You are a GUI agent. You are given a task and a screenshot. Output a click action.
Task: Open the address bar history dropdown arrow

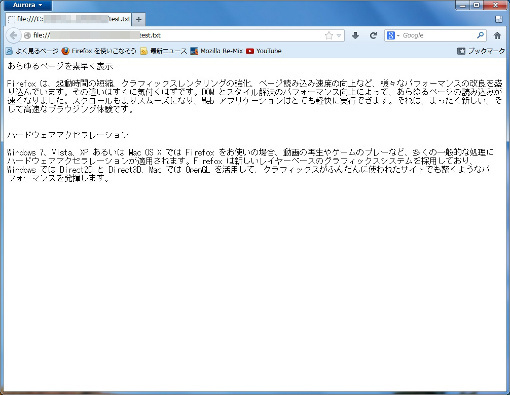tap(339, 36)
